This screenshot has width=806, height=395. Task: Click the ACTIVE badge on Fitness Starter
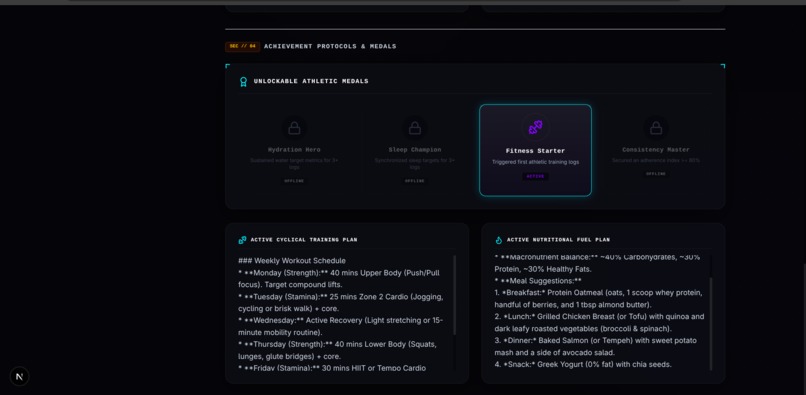click(535, 176)
